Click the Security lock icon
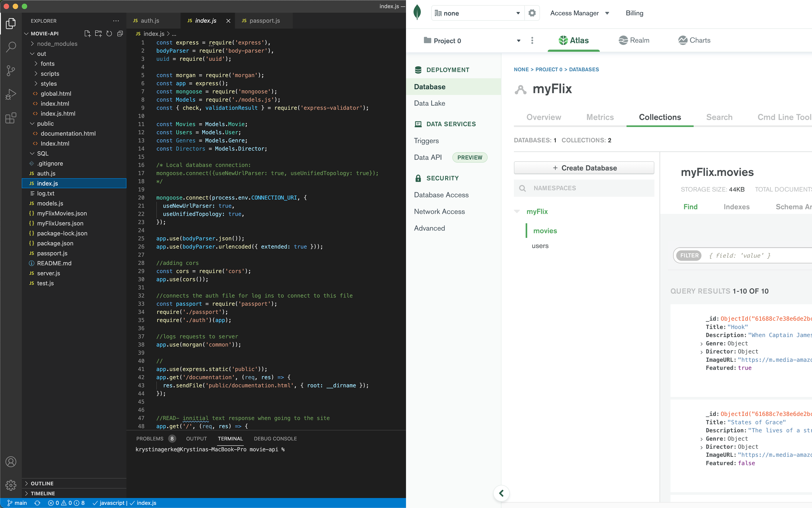The width and height of the screenshot is (812, 508). [418, 178]
